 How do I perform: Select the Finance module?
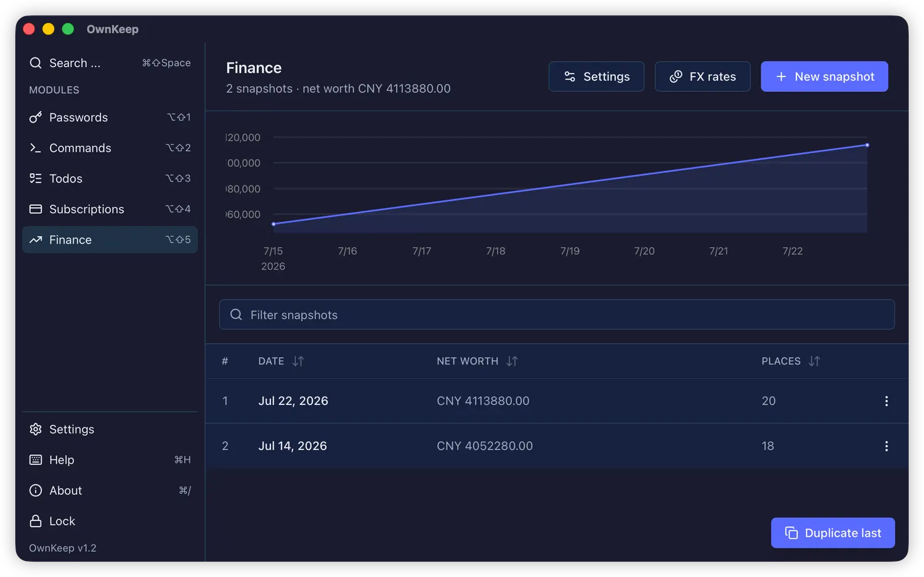click(110, 240)
